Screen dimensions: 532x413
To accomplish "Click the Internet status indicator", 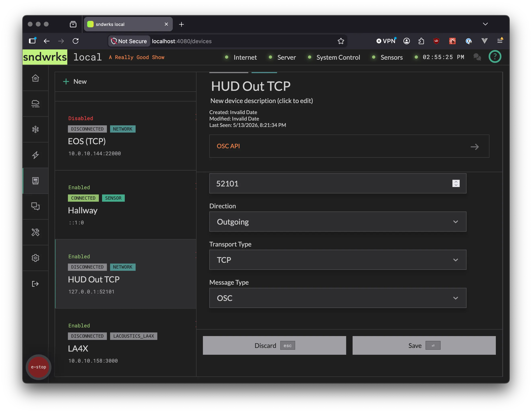I will click(241, 57).
